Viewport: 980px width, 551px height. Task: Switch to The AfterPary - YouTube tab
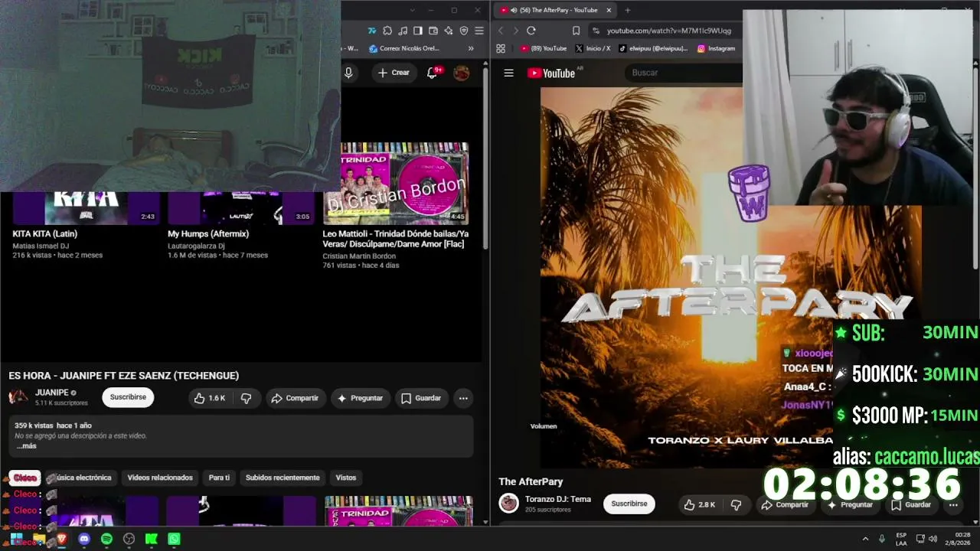[x=555, y=10]
